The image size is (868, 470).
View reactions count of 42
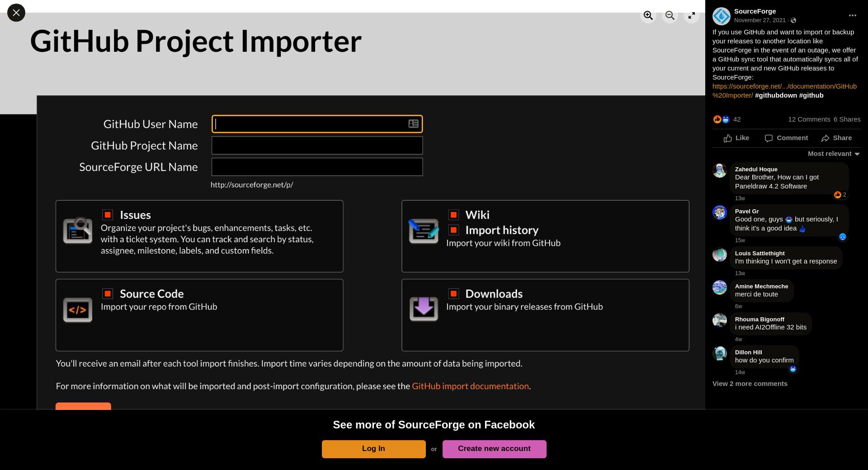click(737, 119)
